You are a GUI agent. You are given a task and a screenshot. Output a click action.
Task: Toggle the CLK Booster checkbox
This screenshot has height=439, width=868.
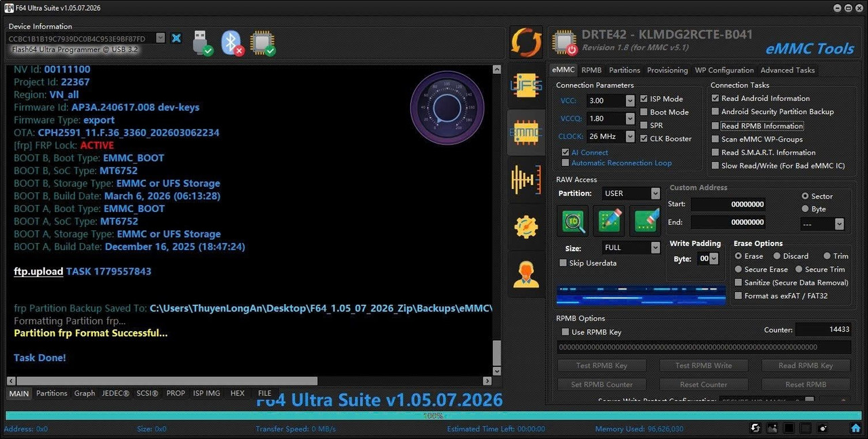[644, 139]
